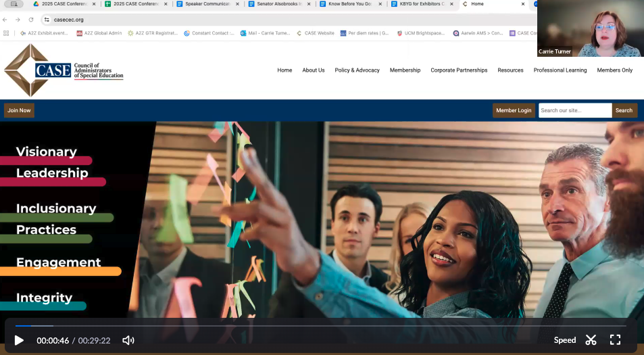The width and height of the screenshot is (644, 355).
Task: Open the scissors clip tool
Action: [x=591, y=340]
